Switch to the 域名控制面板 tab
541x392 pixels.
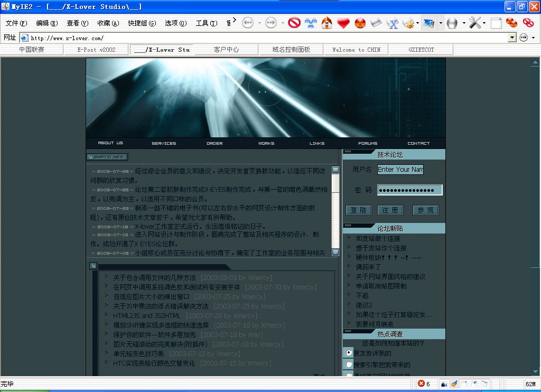291,50
